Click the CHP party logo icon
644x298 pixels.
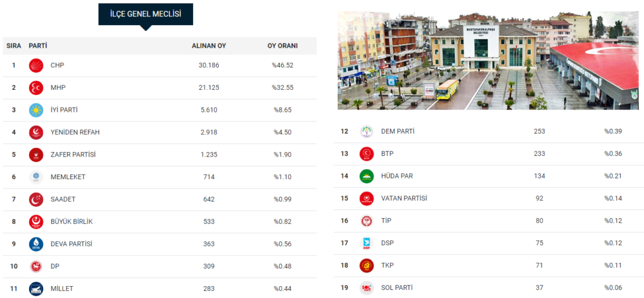point(36,65)
